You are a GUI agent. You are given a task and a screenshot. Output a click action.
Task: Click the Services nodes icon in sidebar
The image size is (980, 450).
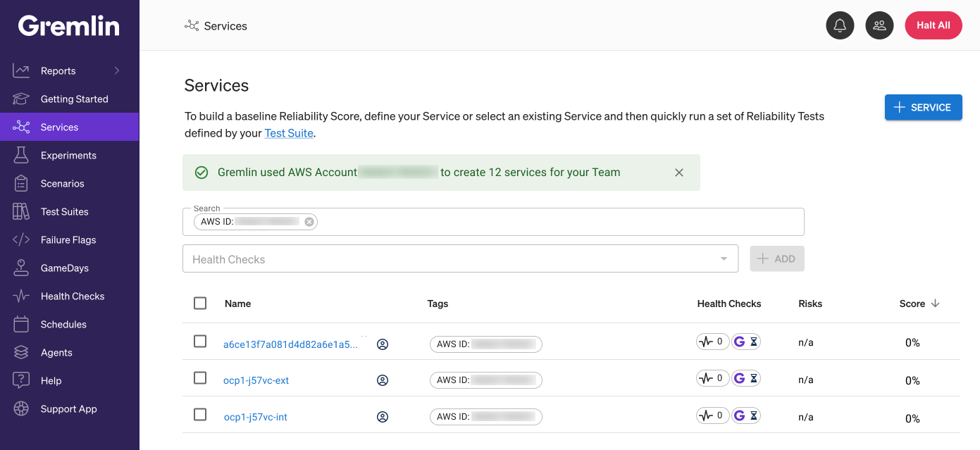(x=21, y=127)
